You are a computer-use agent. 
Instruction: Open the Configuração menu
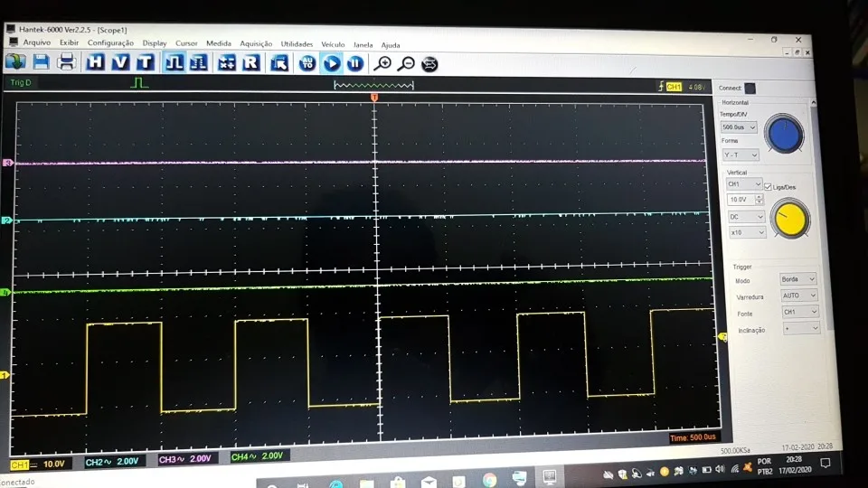point(110,43)
